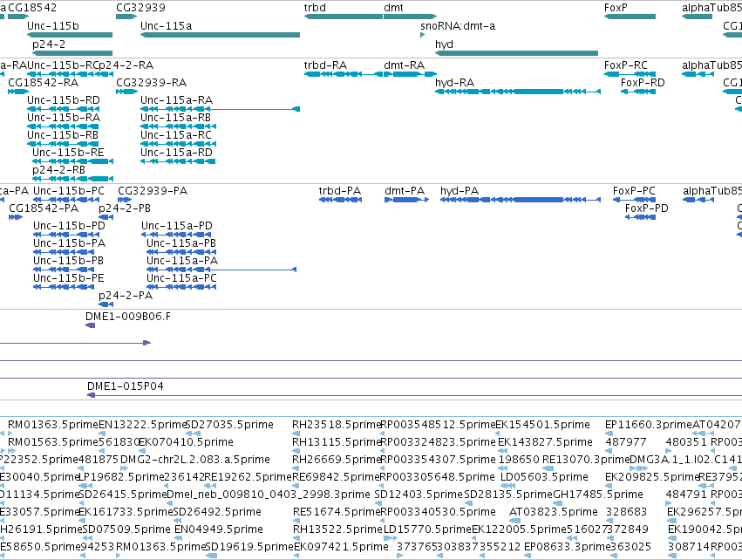Click dmt-PA protein feature
Image resolution: width=742 pixels, height=560 pixels.
[x=407, y=200]
